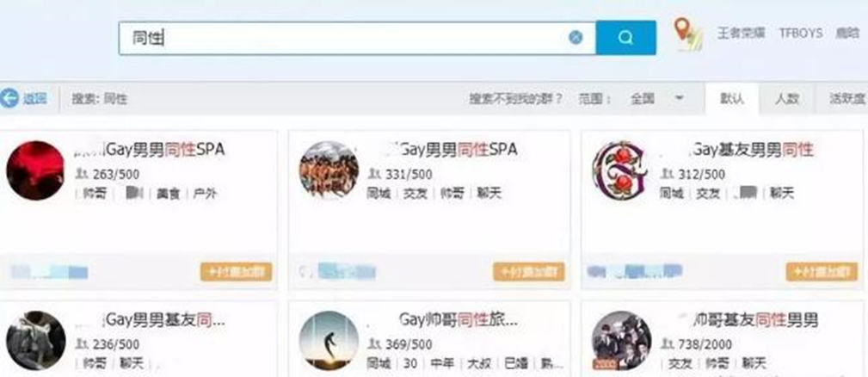Open avatar of group with 369/500 members

[x=329, y=341]
